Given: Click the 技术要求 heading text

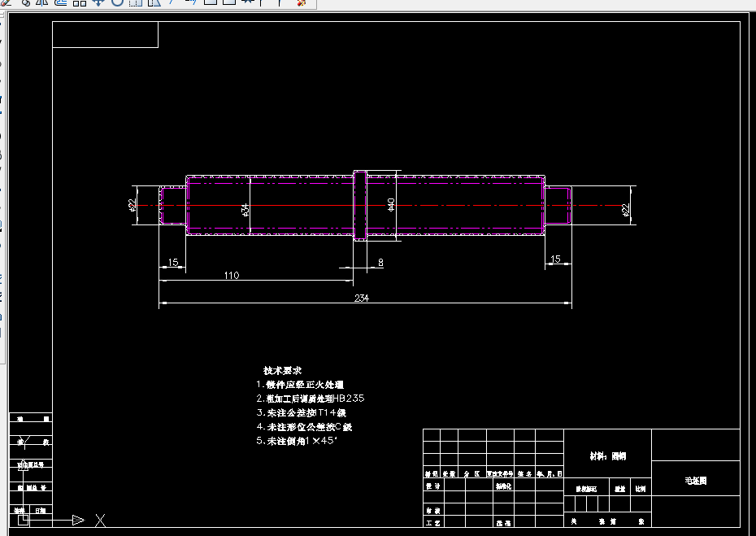Looking at the screenshot, I should [x=283, y=371].
